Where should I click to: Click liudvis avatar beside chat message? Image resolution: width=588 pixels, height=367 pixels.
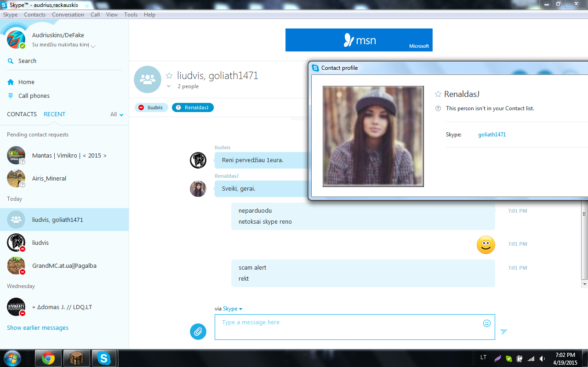click(x=198, y=160)
